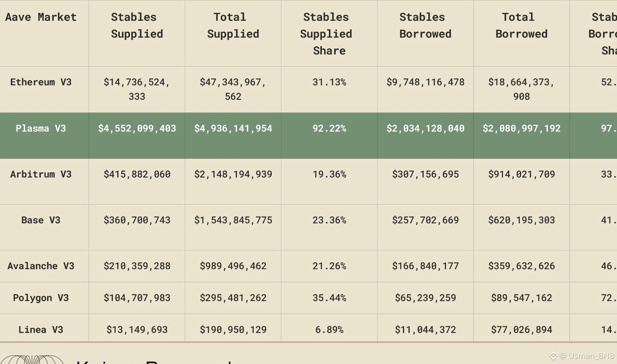Select the Ethereum V3 row label
Screen dimensions: 617x364
click(41, 82)
